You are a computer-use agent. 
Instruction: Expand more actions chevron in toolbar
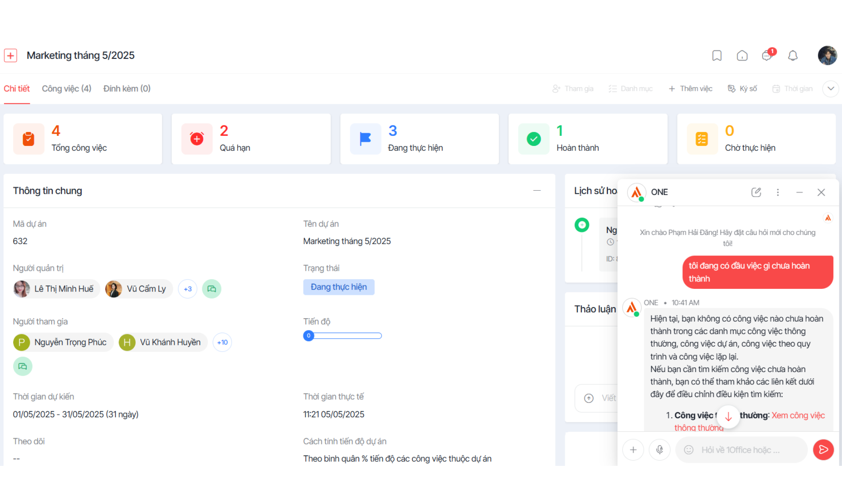pyautogui.click(x=830, y=89)
